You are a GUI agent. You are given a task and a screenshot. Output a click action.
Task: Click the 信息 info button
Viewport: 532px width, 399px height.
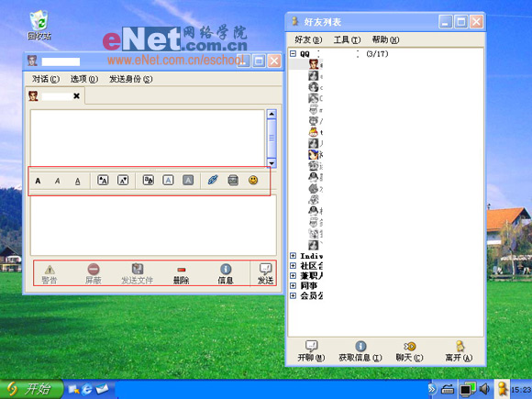[x=226, y=274]
